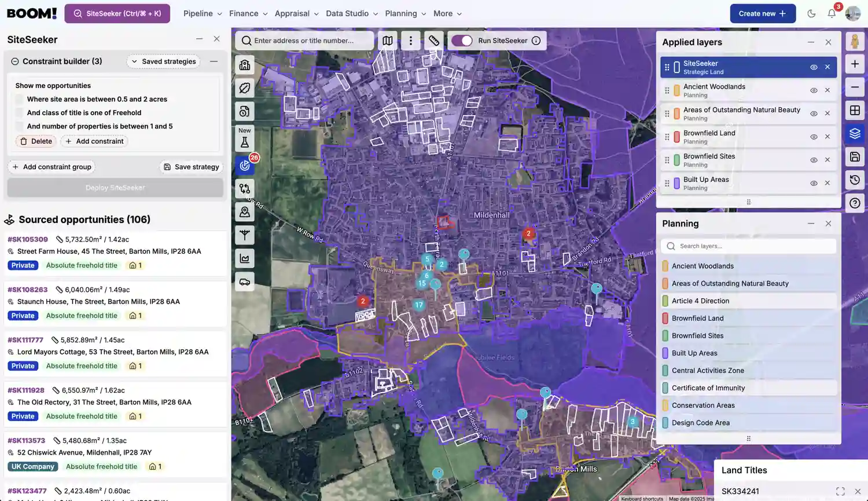868x501 pixels.
Task: Open the wind turbine energy tool icon
Action: [245, 235]
